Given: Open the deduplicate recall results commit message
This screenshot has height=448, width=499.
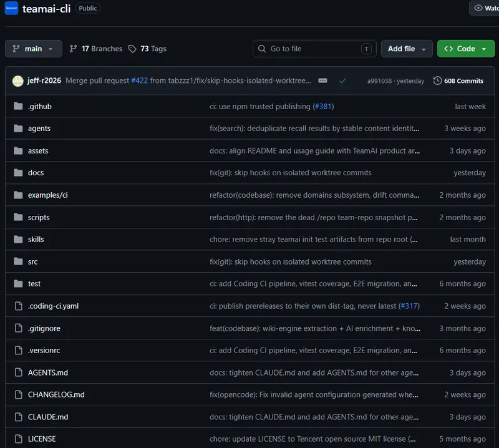Looking at the screenshot, I should (314, 129).
